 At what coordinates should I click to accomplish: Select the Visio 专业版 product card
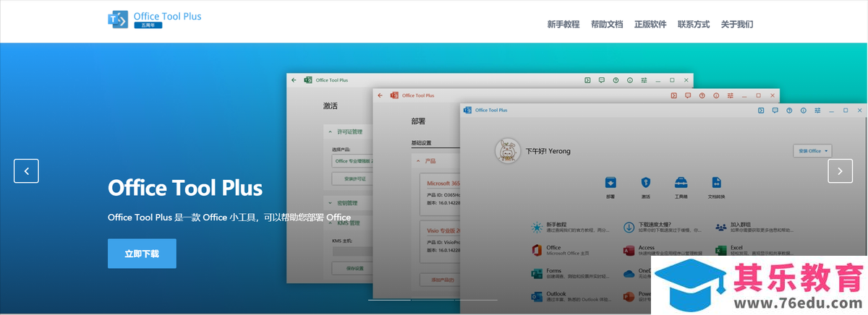(x=439, y=241)
